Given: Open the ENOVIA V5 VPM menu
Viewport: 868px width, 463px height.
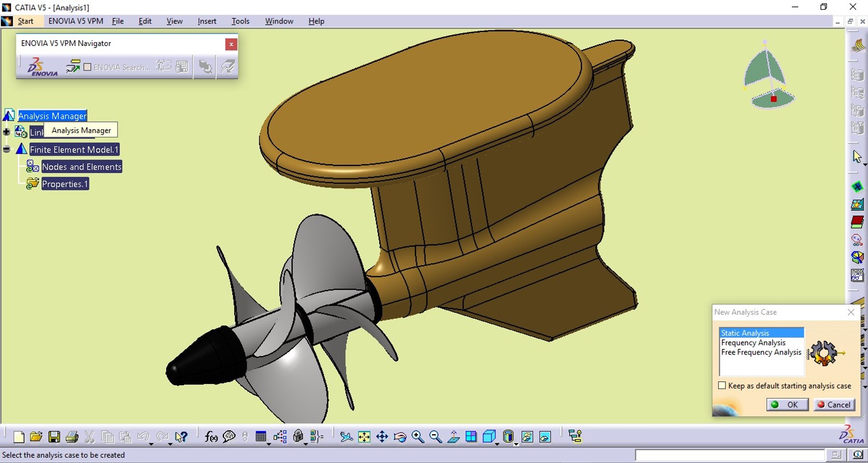Looking at the screenshot, I should (75, 21).
